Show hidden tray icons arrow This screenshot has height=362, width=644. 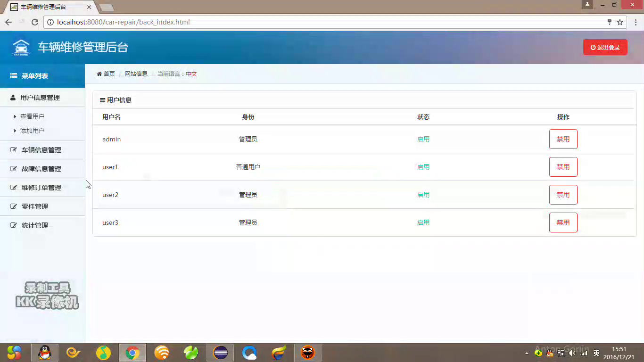527,353
